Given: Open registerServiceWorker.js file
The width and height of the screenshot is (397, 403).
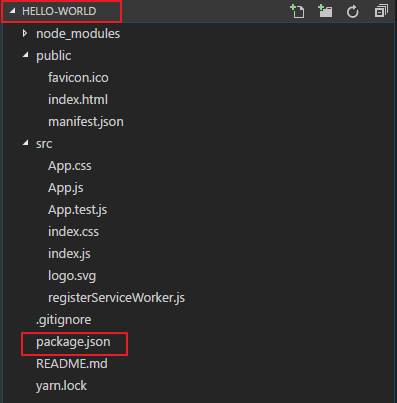Looking at the screenshot, I should (116, 298).
